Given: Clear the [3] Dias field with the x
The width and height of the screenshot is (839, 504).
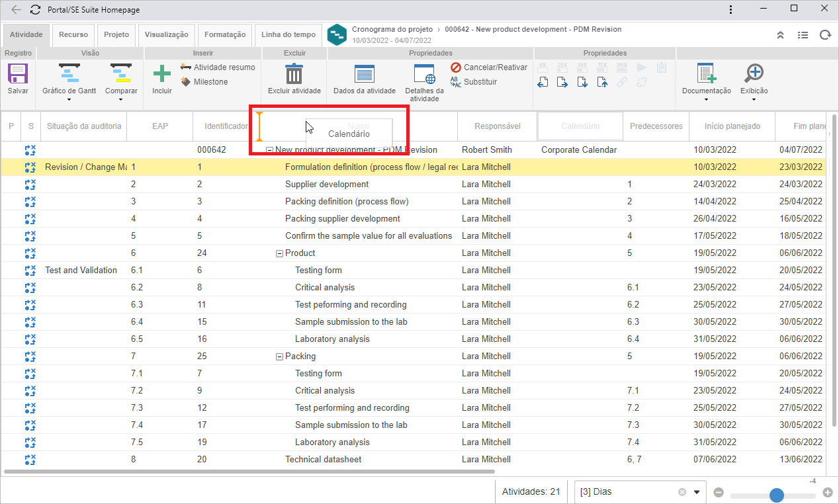Looking at the screenshot, I should point(682,492).
